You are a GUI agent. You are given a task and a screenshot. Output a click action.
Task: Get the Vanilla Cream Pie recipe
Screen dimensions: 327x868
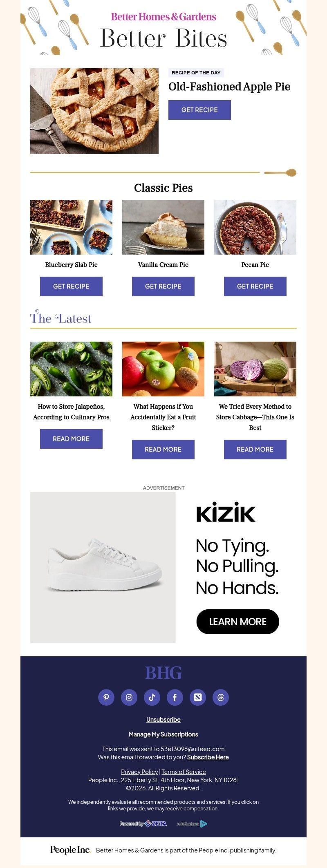point(163,286)
